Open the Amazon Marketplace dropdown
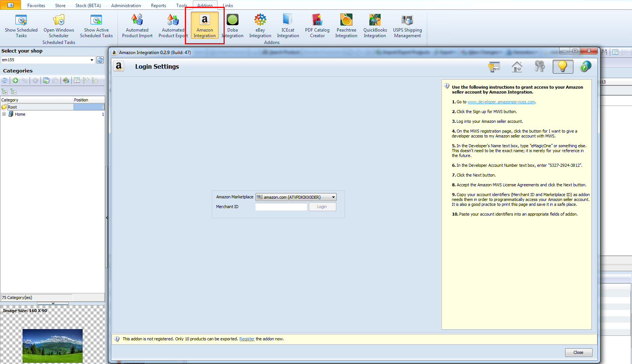The image size is (632, 364). pyautogui.click(x=296, y=197)
